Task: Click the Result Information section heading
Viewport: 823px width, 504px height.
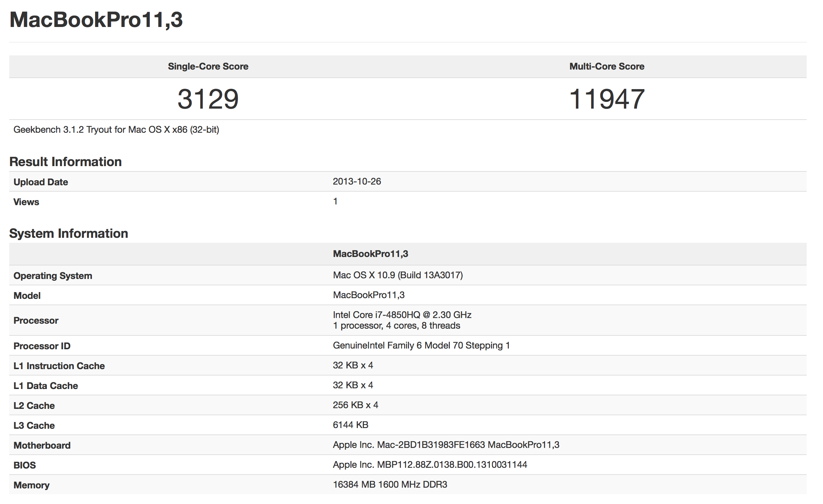Action: [65, 161]
